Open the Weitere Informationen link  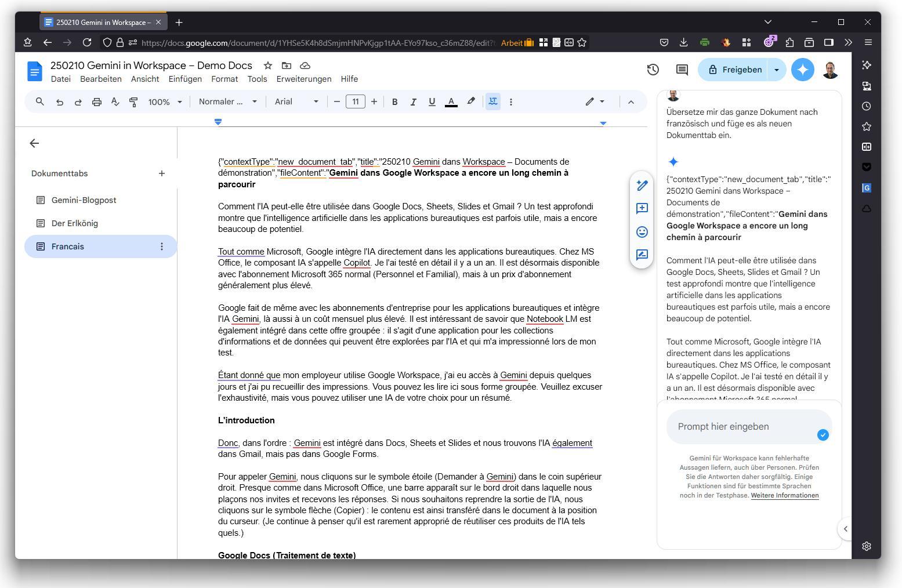(784, 495)
